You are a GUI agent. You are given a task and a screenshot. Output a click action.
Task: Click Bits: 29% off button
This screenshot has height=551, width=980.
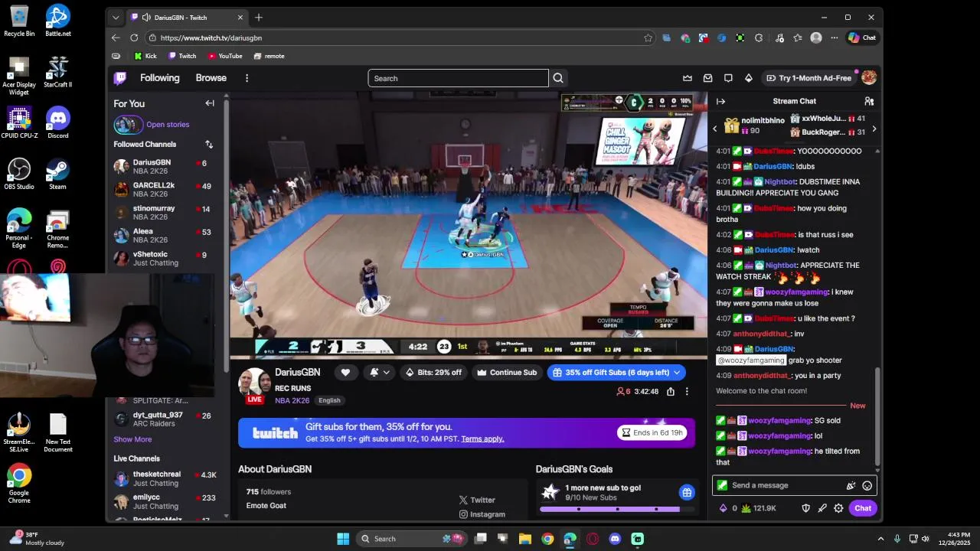coord(433,373)
